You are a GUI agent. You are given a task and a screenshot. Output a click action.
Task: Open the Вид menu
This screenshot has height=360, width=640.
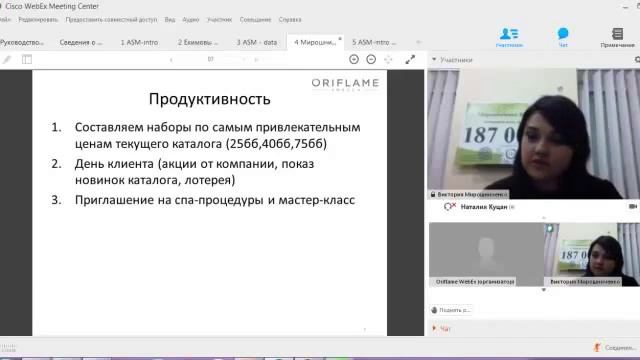170,20
